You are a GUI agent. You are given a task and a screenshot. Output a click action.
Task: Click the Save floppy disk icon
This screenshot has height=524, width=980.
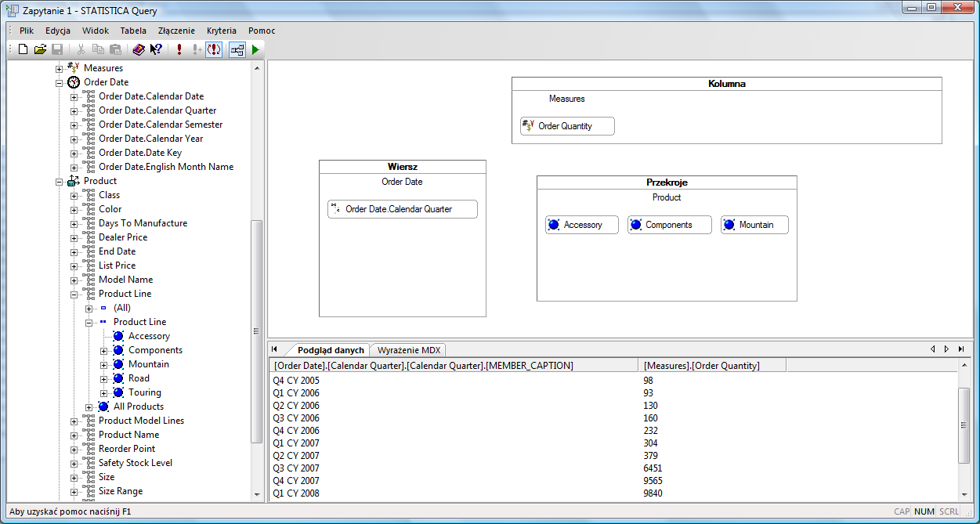coord(57,49)
